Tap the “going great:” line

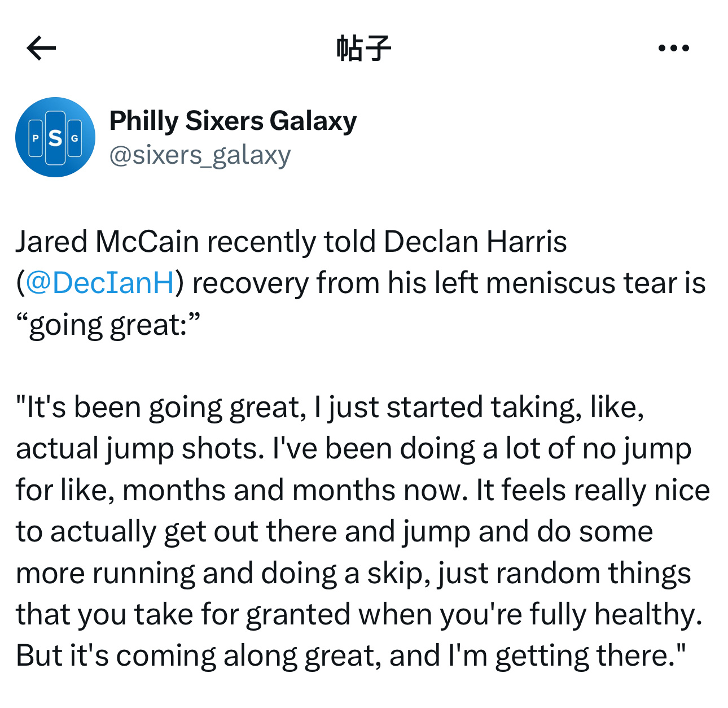(x=108, y=325)
